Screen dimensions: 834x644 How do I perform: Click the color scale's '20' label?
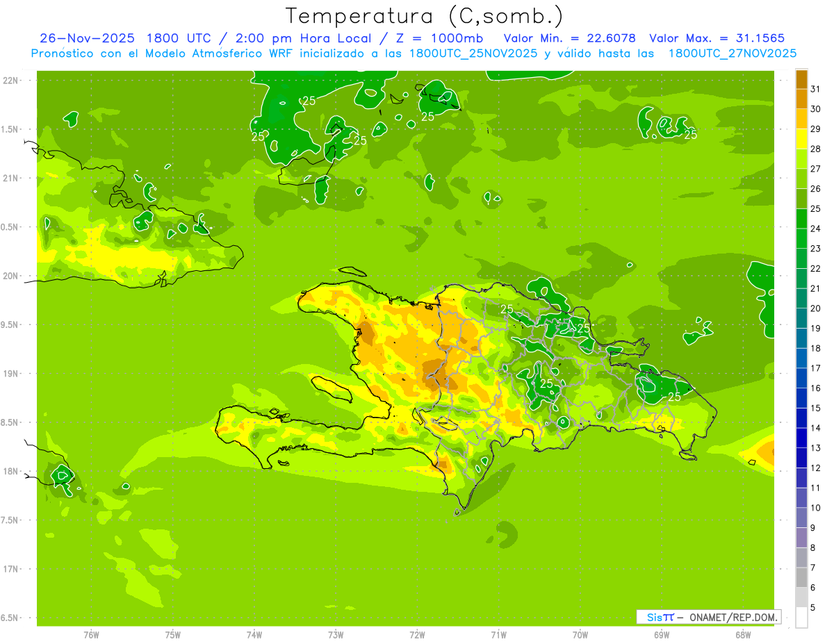[x=816, y=308]
